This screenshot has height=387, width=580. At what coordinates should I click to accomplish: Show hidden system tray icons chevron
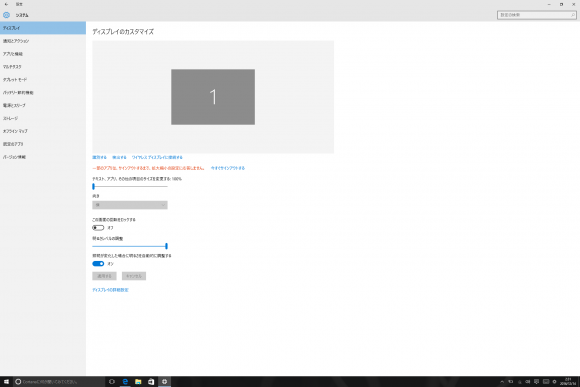[502, 382]
